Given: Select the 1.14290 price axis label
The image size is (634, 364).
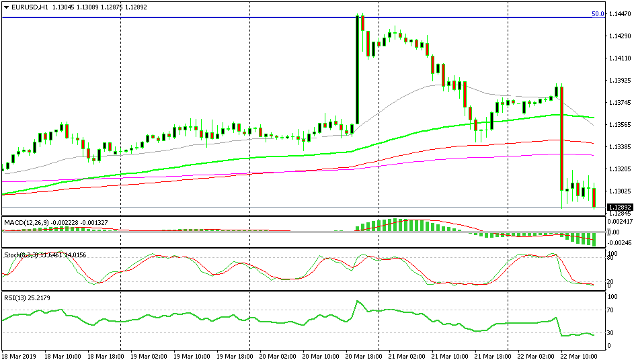Looking at the screenshot, I should click(x=620, y=36).
